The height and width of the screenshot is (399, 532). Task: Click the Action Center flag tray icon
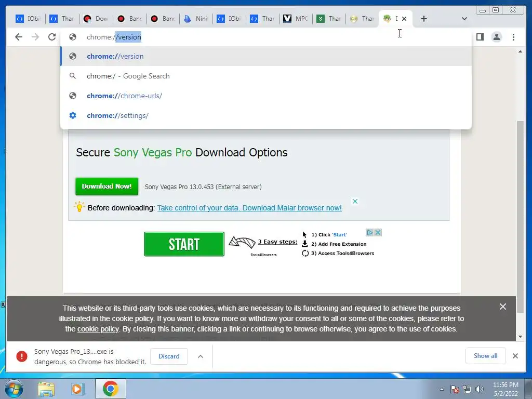455,389
